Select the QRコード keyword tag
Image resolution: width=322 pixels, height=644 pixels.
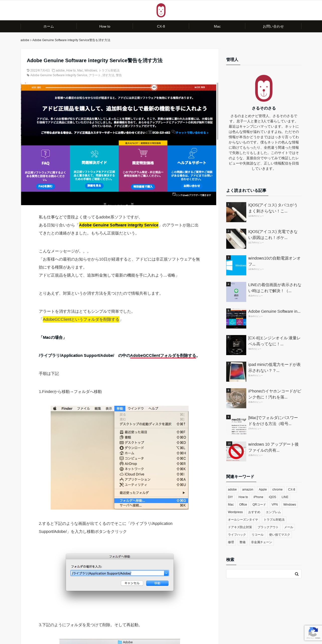point(259,505)
